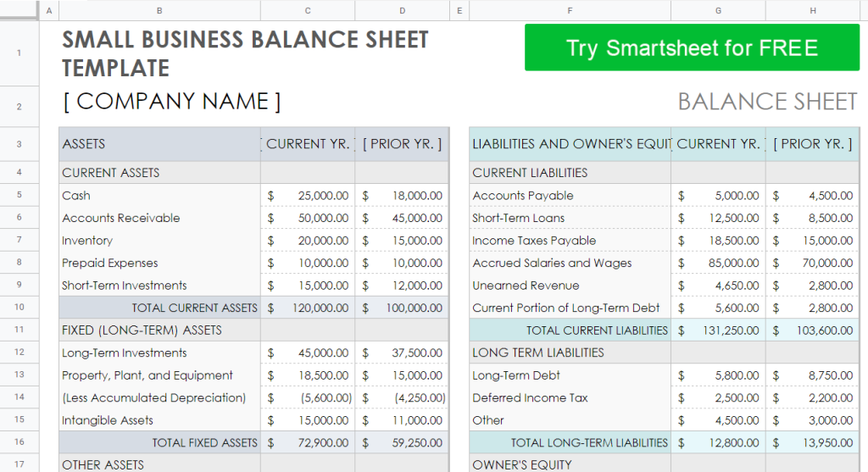Select Deferred Income Tax prior year value
The width and height of the screenshot is (868, 472).
click(813, 397)
